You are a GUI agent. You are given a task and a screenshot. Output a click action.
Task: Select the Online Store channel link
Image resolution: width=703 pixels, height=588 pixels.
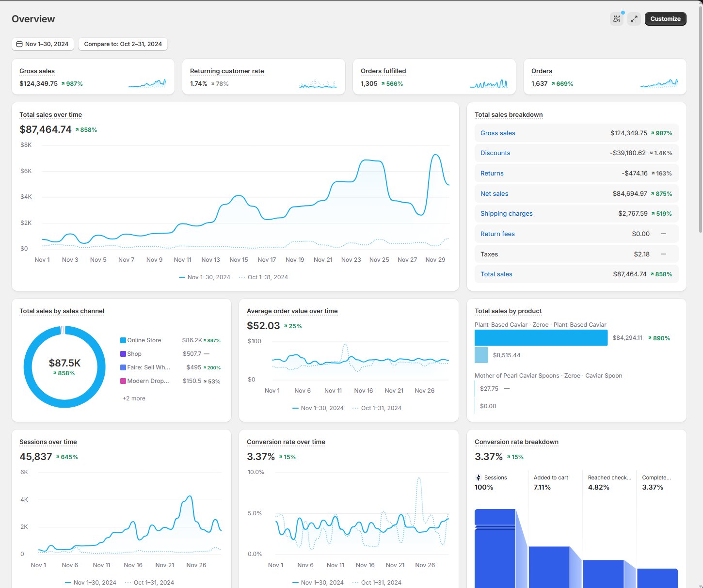pos(144,340)
